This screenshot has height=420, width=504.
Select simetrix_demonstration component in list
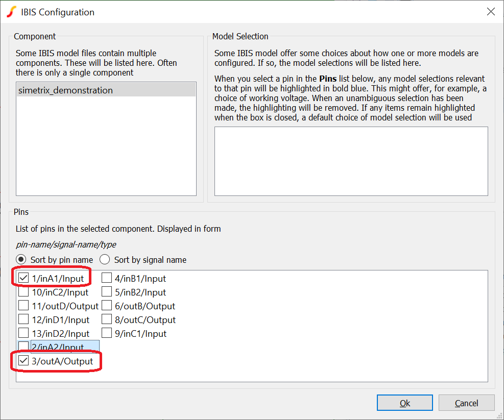(65, 90)
